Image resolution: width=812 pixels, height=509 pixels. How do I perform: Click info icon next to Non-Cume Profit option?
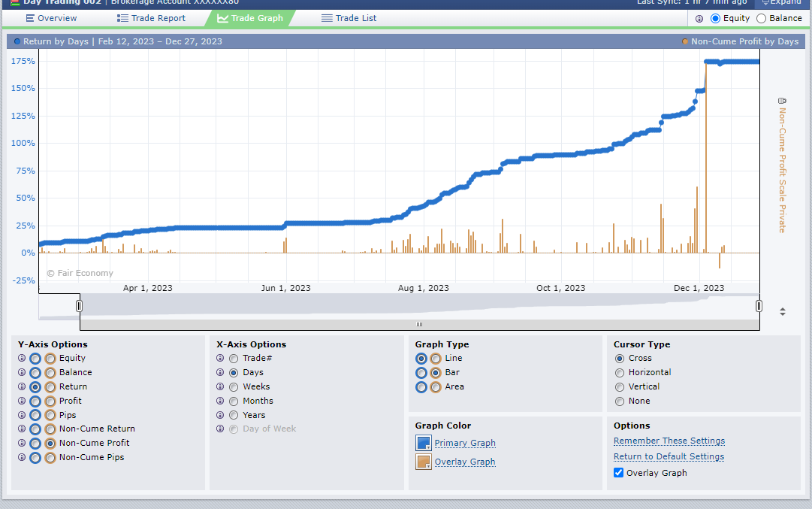click(22, 443)
